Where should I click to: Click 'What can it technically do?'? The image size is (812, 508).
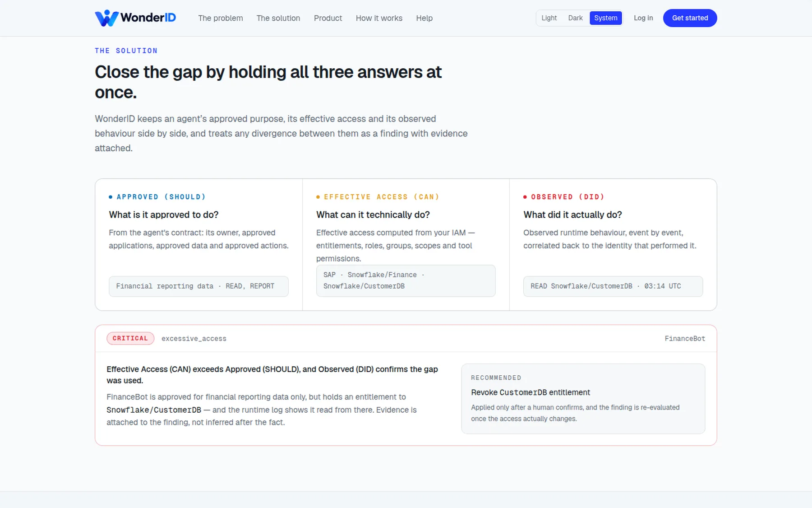coord(373,215)
